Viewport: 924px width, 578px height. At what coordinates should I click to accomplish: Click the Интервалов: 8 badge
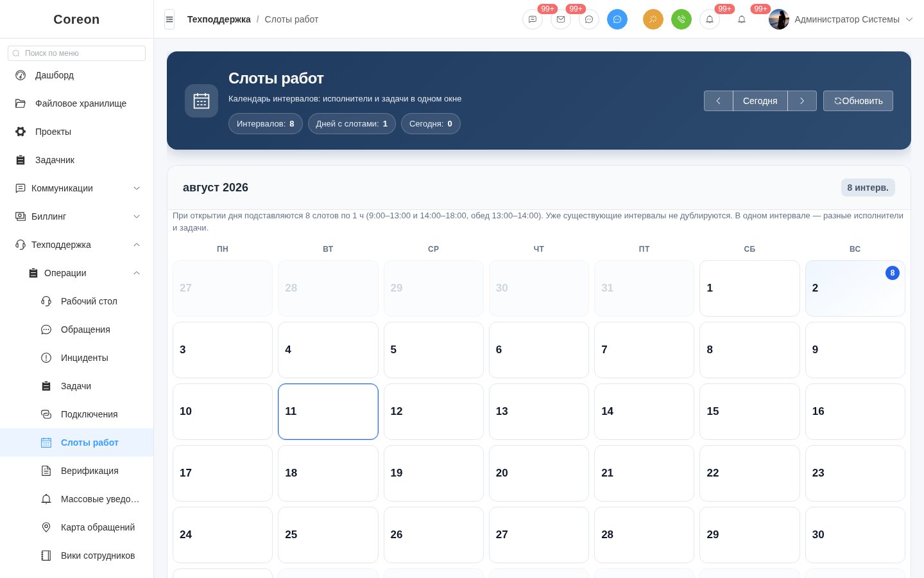pyautogui.click(x=266, y=124)
